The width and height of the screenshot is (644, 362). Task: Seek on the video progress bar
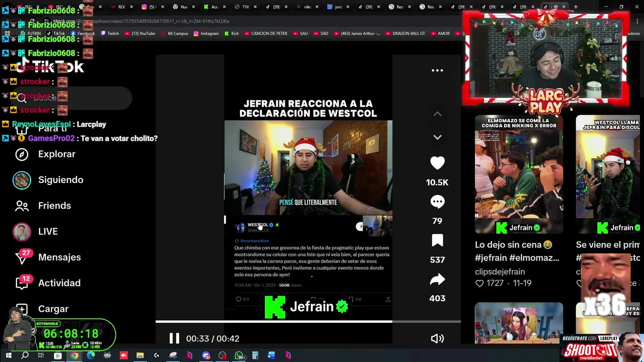point(308,321)
